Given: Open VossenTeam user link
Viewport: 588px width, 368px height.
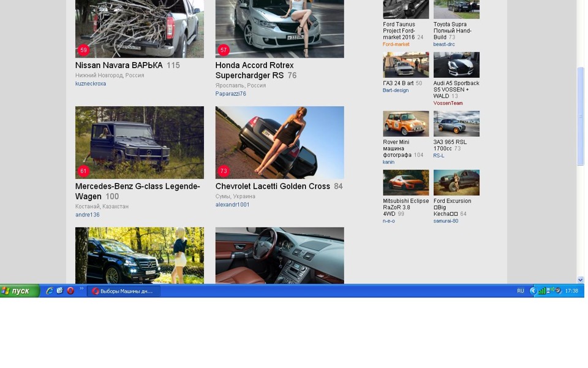Looking at the screenshot, I should pos(448,103).
